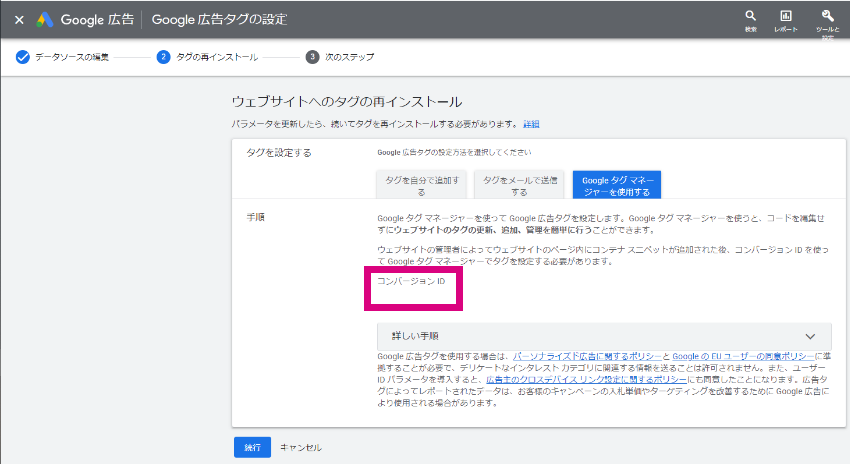The height and width of the screenshot is (464, 850).
Task: Click the 続行 button
Action: click(253, 448)
